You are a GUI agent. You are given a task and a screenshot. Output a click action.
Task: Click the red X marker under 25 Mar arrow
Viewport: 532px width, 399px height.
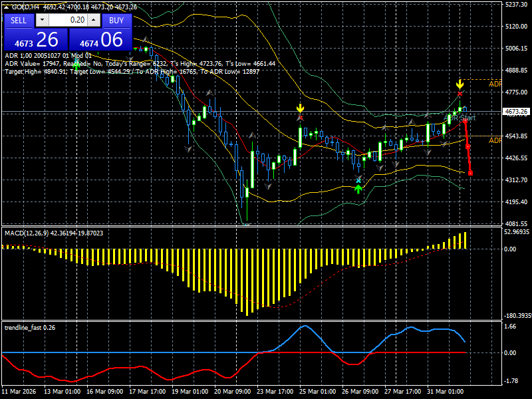coord(301,118)
